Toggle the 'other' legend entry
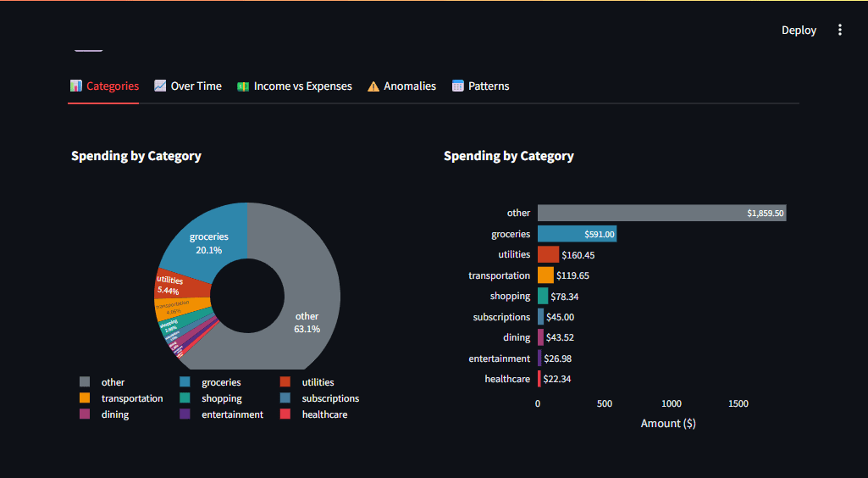The height and width of the screenshot is (478, 868). click(x=112, y=382)
